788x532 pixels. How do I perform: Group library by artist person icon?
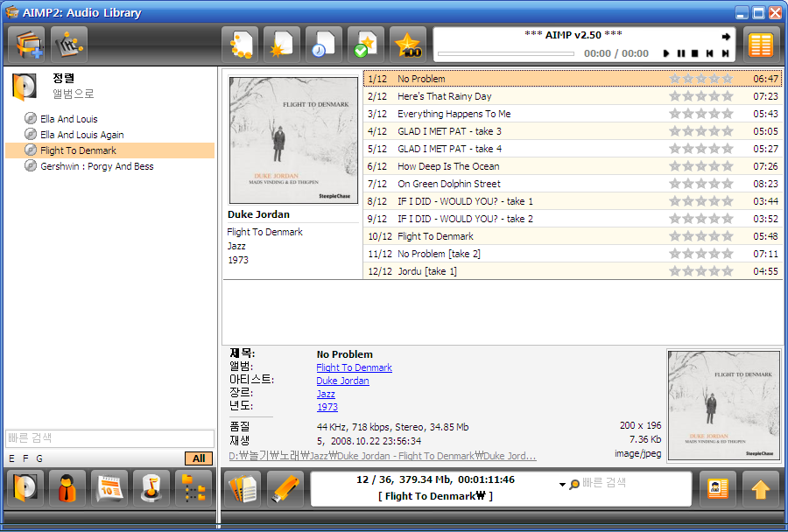pos(67,487)
